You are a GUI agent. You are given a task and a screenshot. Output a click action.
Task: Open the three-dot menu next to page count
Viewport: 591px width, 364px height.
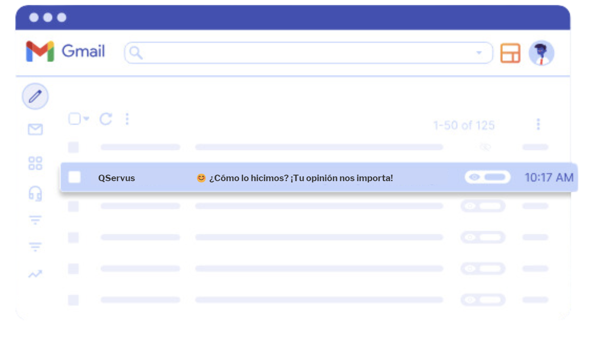538,124
